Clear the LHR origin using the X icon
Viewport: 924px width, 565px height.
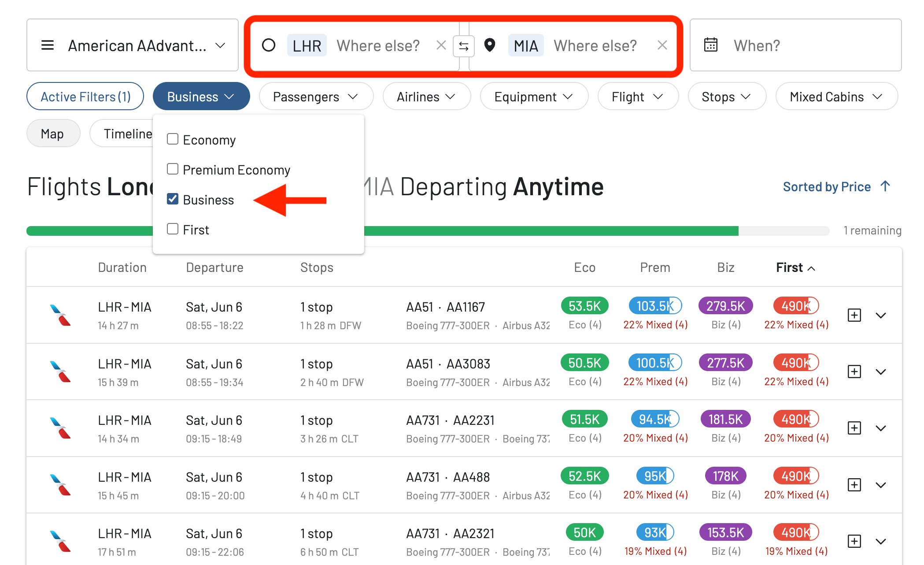[440, 45]
